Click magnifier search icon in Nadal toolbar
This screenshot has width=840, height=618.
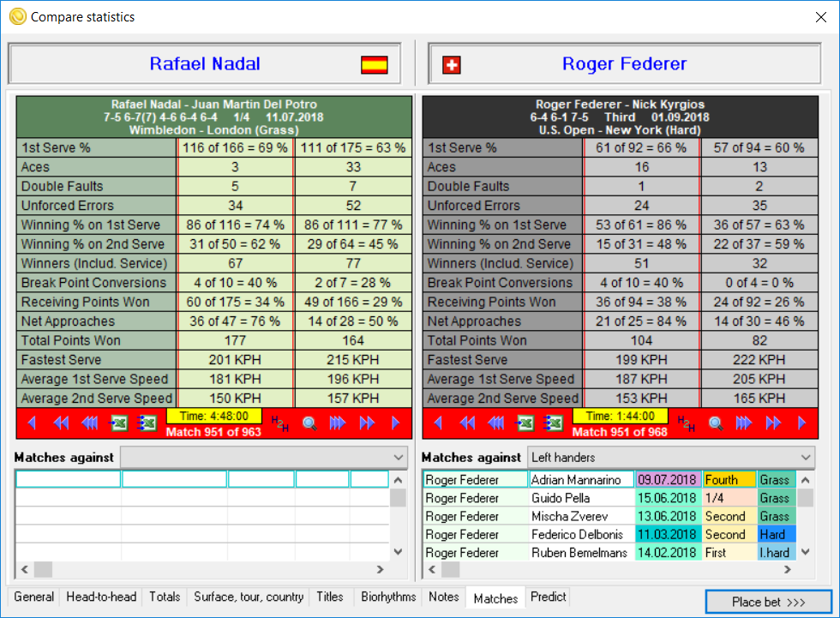(309, 423)
